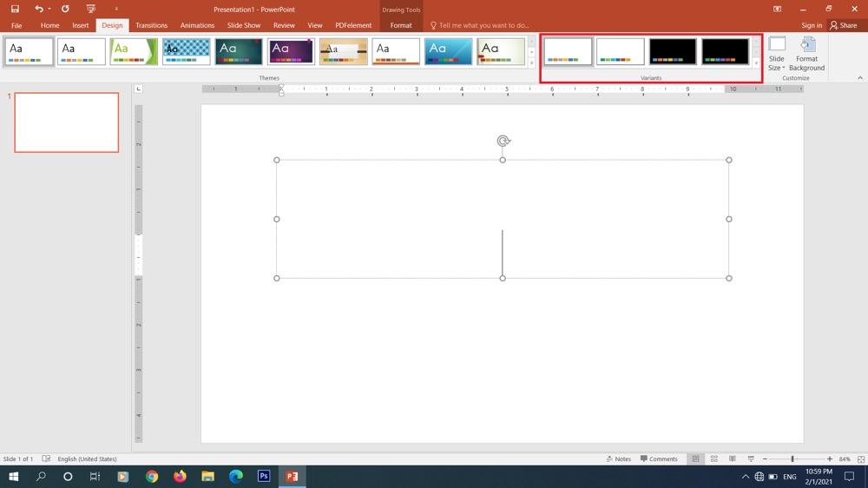Screen dimensions: 868x488
Task: Click the Save icon in title bar
Action: (x=15, y=9)
